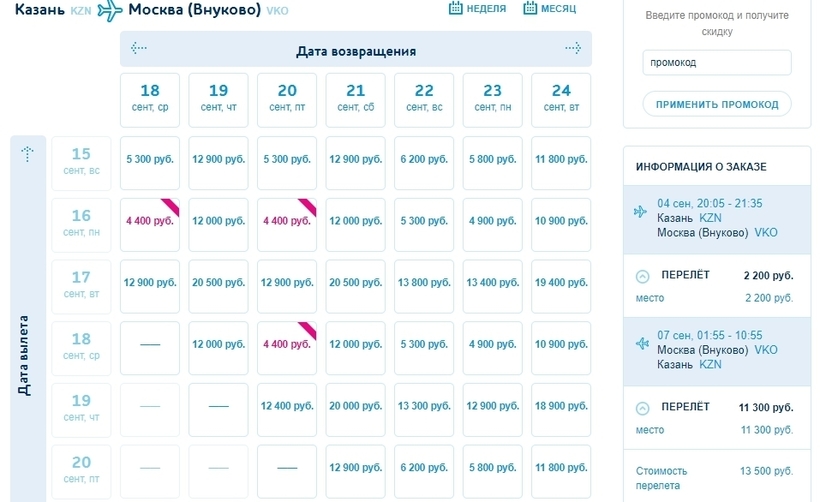This screenshot has height=502, width=820.
Task: Collapse the 11 300 руб. ПЕРЕЛЁТ section
Action: 642,407
